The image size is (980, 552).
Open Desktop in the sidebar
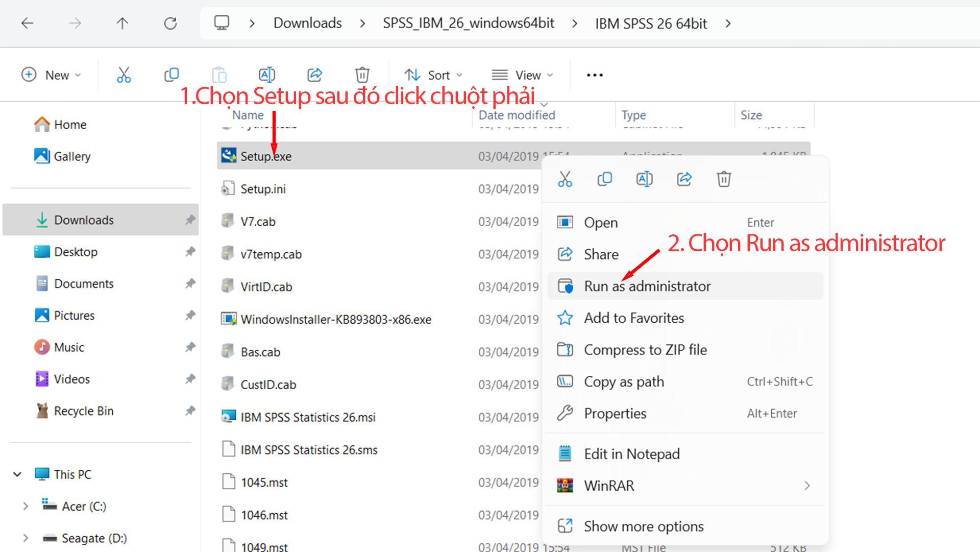101,252
